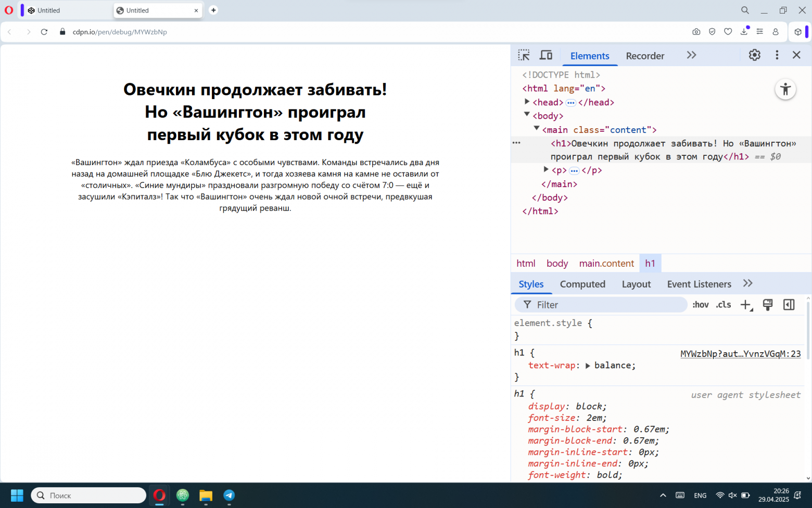Viewport: 812px width, 508px height.
Task: Expand the p element node
Action: coord(545,169)
